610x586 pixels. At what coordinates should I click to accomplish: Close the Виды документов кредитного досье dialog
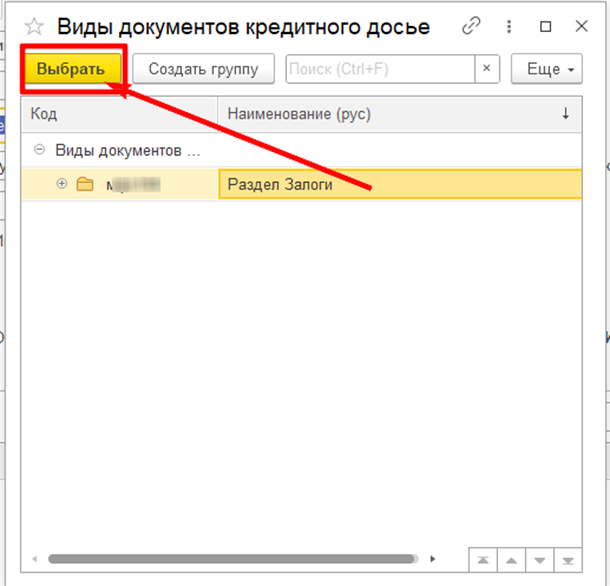click(582, 26)
